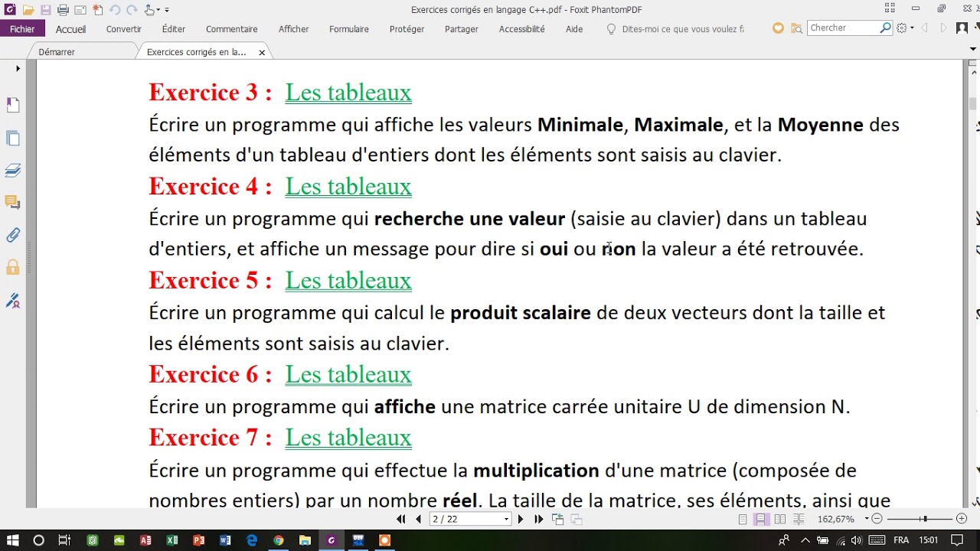980x551 pixels.
Task: Expand the navigation panel with the arrow
Action: [x=18, y=69]
